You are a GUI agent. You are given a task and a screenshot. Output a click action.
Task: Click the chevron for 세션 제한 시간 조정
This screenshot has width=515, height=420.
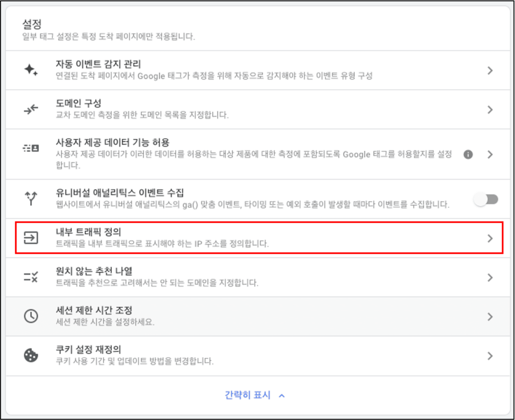(490, 317)
